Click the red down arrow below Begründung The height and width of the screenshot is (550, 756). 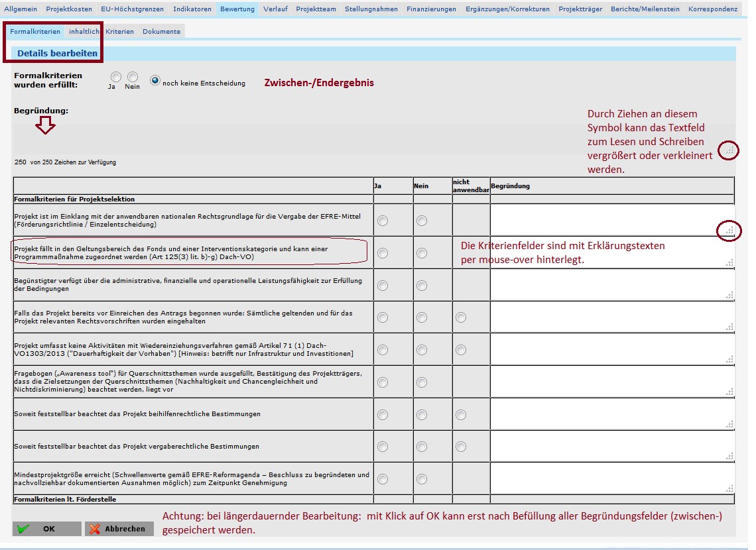pyautogui.click(x=44, y=126)
